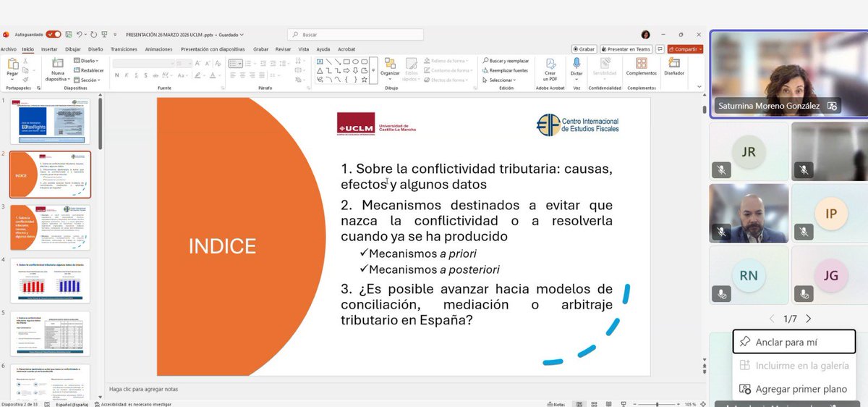Start slideshow from beginning icon in quick access
The image size is (868, 407).
tap(105, 34)
